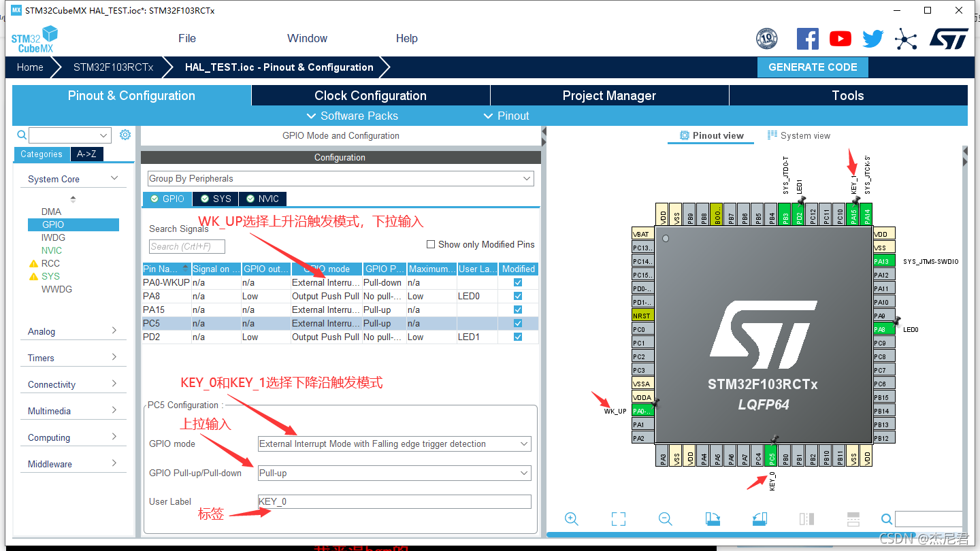Click the green PD2 pin on the chip

799,213
